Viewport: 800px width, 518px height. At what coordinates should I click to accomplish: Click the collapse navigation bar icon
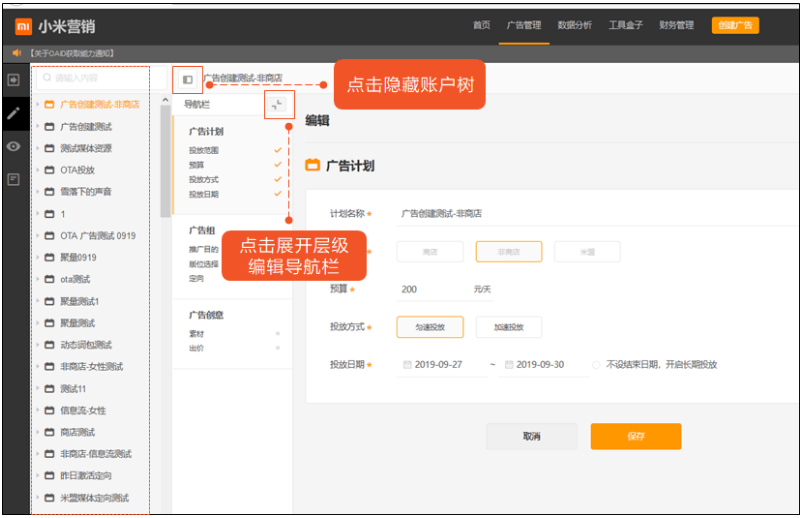[277, 105]
